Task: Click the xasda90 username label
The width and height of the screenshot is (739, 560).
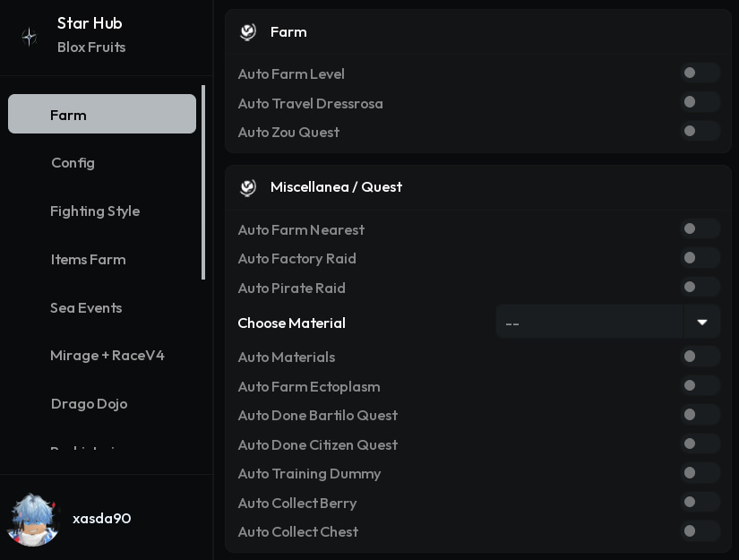Action: (102, 519)
